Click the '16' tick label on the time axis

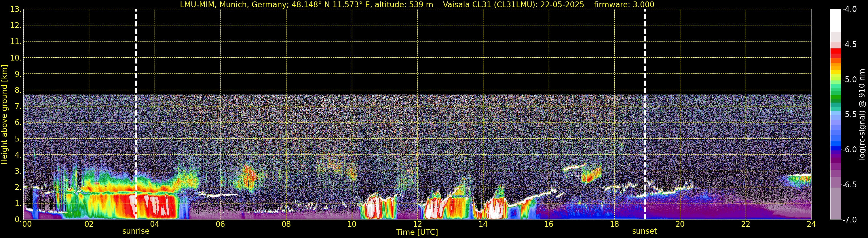click(x=549, y=224)
